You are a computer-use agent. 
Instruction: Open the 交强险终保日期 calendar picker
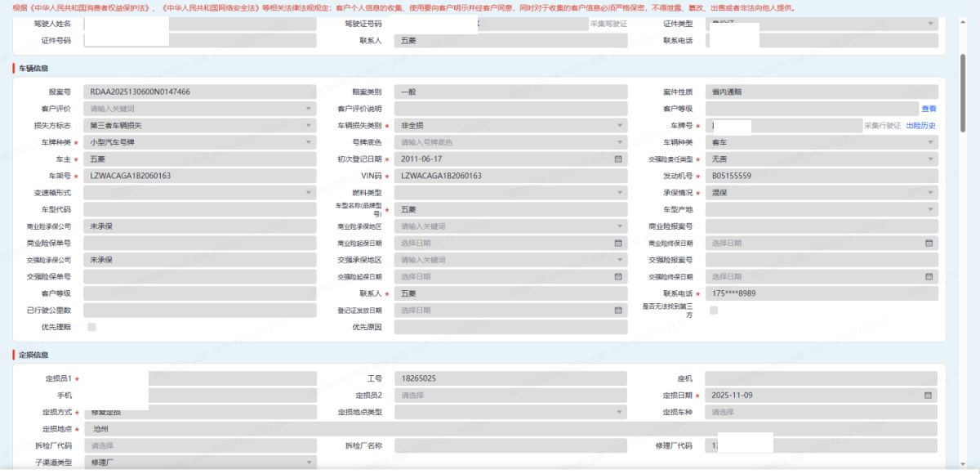pyautogui.click(x=929, y=276)
